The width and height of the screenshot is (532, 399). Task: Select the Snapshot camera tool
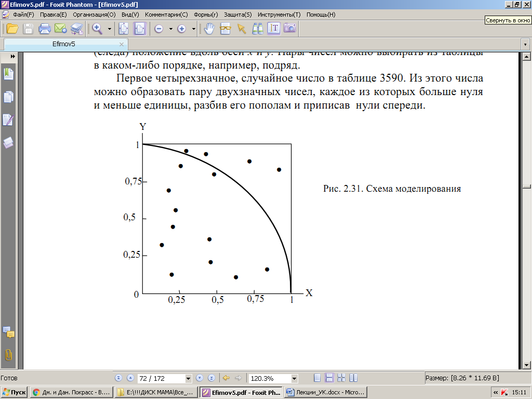click(290, 29)
